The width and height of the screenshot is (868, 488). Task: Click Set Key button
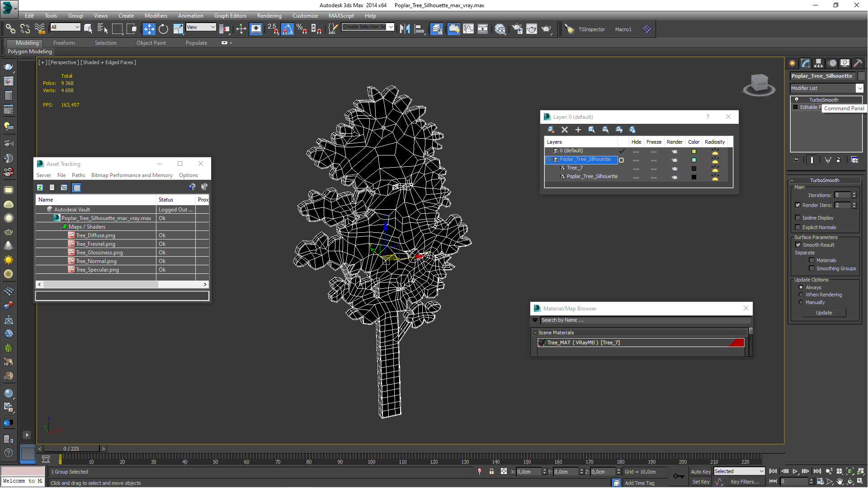tap(701, 482)
